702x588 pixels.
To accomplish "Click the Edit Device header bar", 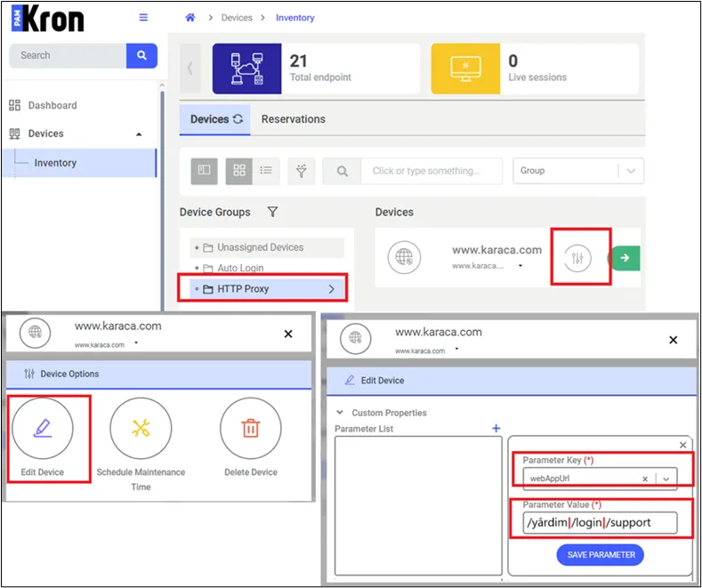I will pyautogui.click(x=512, y=381).
